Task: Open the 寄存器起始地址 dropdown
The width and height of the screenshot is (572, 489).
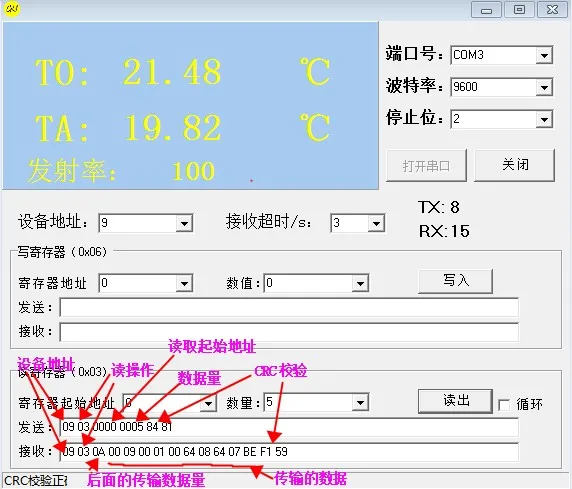Action: coord(208,403)
